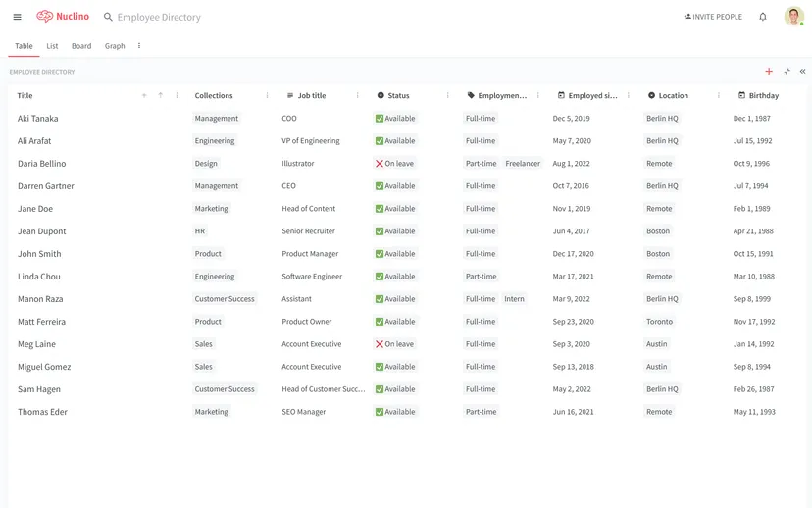The width and height of the screenshot is (812, 508).
Task: Click Linda Chou's Part-time tag
Action: tap(482, 277)
